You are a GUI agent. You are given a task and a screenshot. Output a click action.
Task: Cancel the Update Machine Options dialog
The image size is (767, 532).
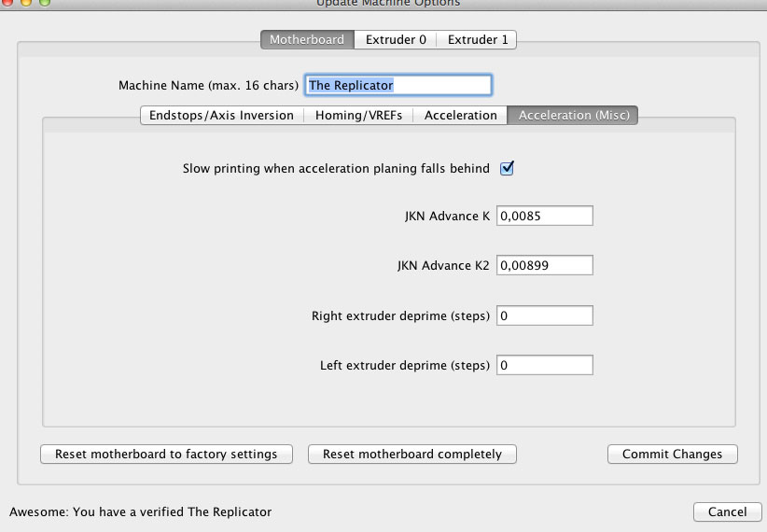727,511
